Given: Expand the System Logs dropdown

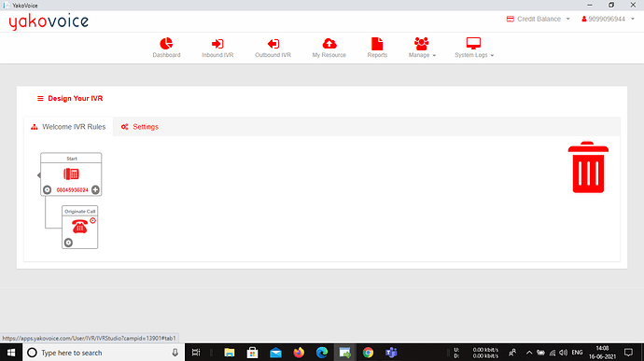Looking at the screenshot, I should pyautogui.click(x=474, y=48).
